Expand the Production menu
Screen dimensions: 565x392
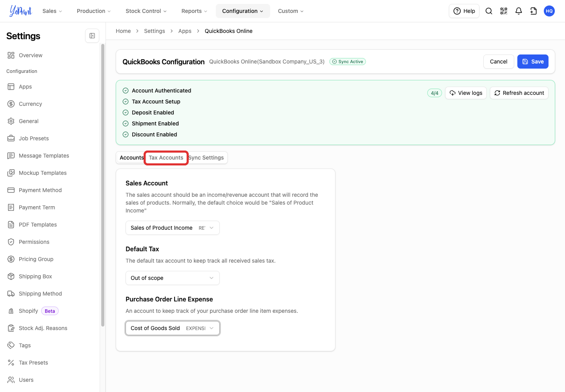pyautogui.click(x=94, y=11)
